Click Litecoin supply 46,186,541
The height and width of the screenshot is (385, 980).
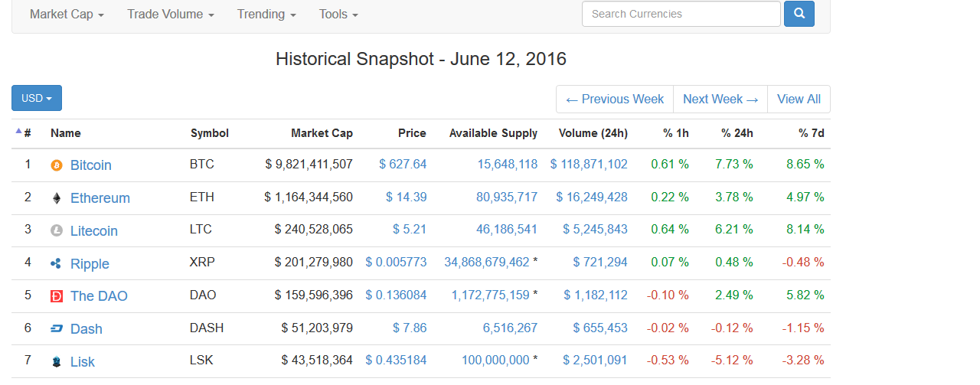(x=507, y=229)
